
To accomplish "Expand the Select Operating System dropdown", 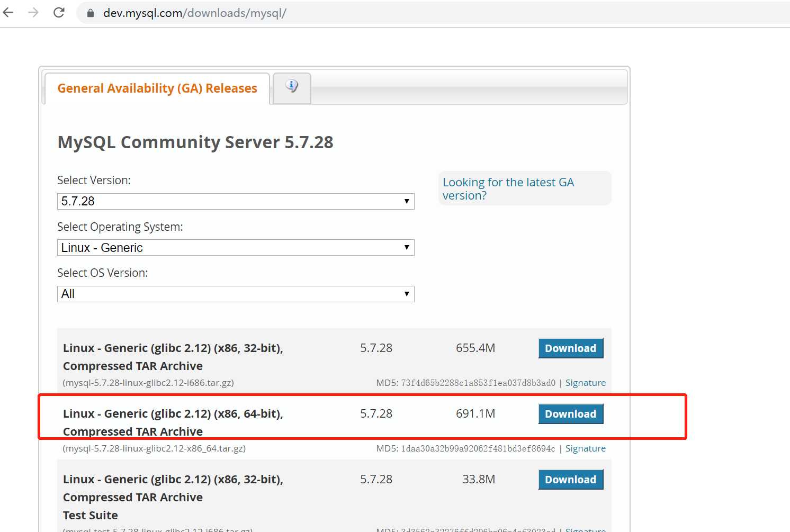I will click(236, 248).
